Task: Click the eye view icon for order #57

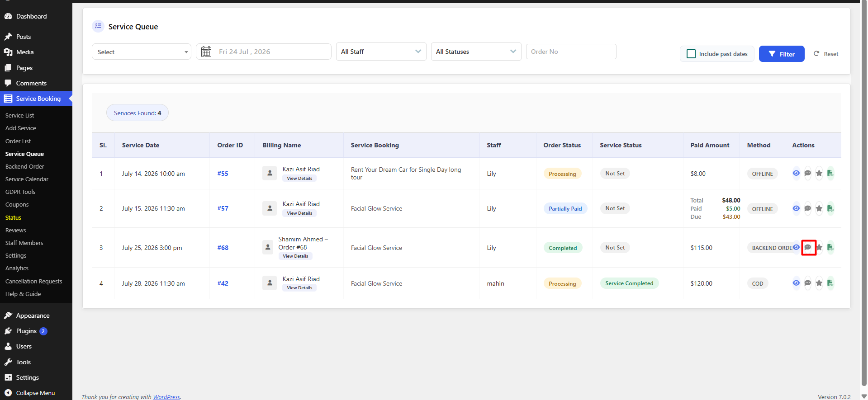Action: [796, 208]
